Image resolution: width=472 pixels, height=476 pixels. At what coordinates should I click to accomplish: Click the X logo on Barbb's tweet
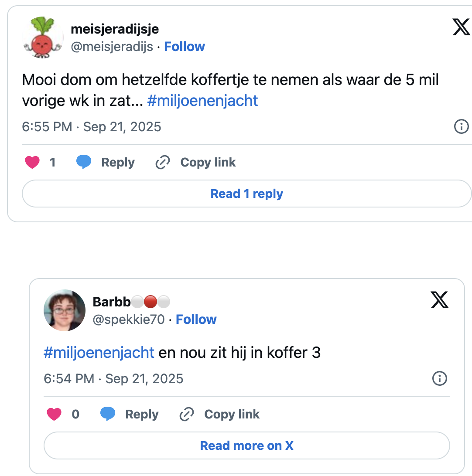pos(439,300)
